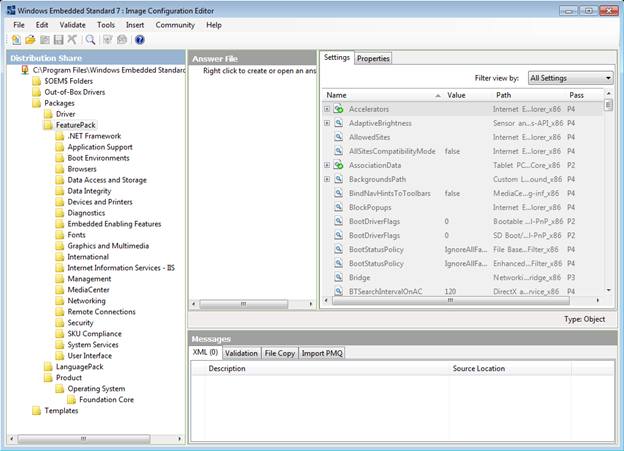This screenshot has width=624, height=451.
Task: Click the $OEM$ Folders folder icon
Action: click(37, 81)
